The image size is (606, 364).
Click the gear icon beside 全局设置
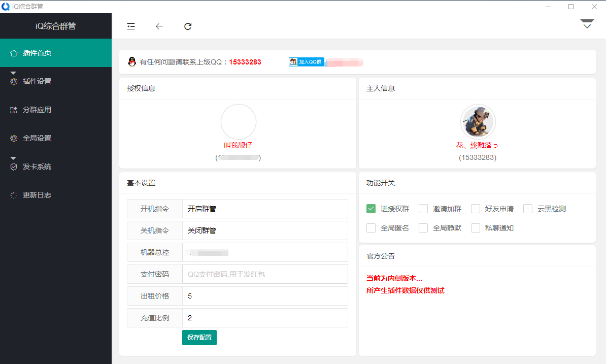tap(14, 138)
